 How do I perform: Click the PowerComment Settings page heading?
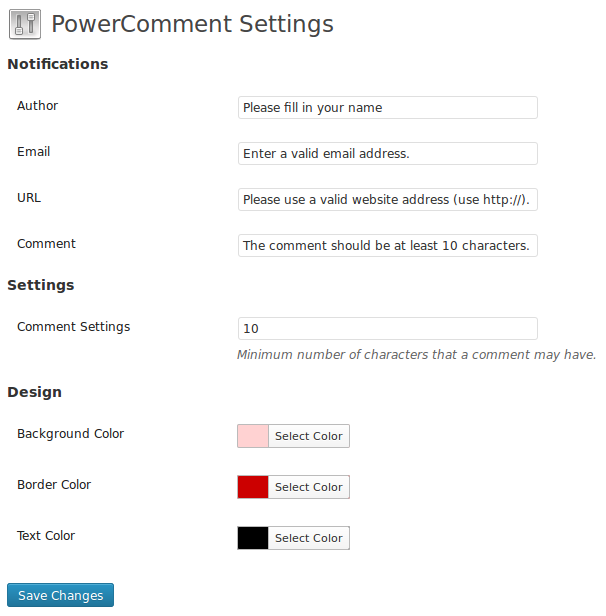(192, 24)
